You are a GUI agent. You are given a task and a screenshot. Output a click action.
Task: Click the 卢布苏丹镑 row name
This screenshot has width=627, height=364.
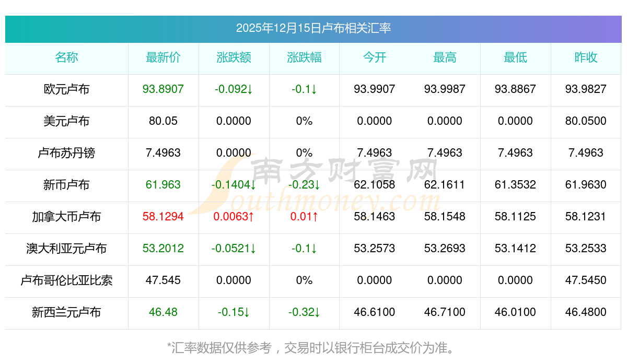tap(66, 153)
